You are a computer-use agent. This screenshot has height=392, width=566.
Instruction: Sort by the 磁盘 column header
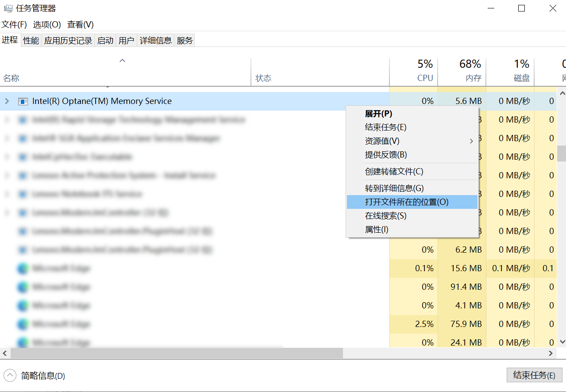[510, 72]
